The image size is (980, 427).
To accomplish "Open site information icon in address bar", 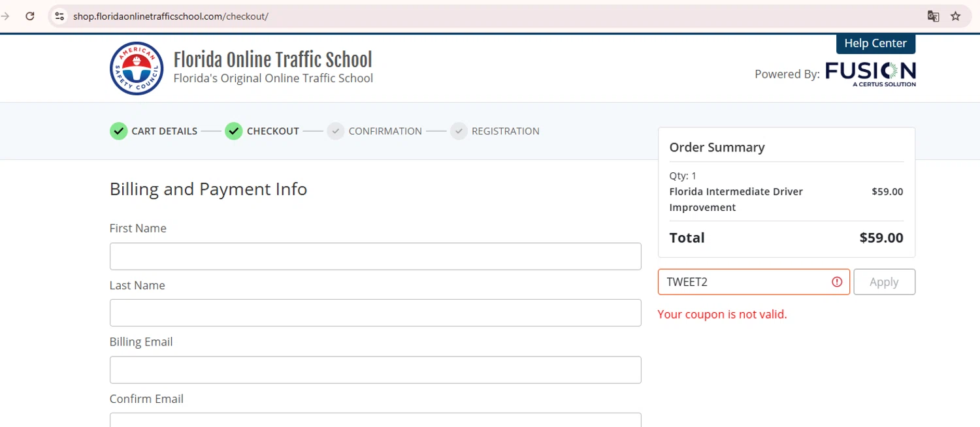I will 59,16.
